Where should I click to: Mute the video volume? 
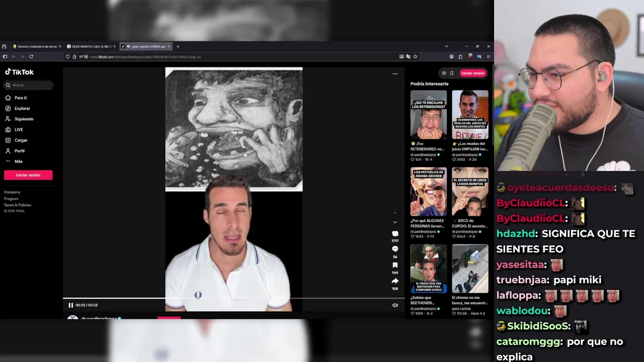(x=395, y=305)
